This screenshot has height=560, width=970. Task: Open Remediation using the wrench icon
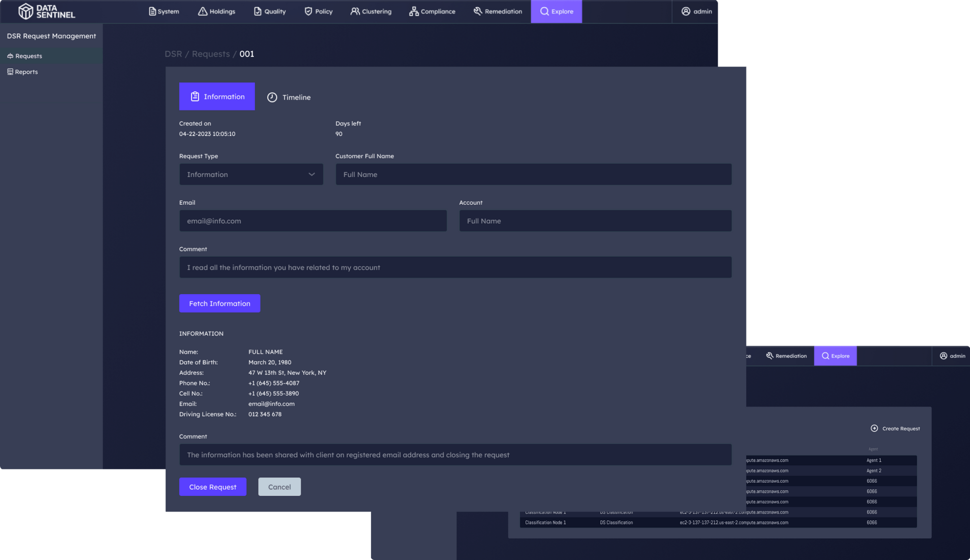click(x=477, y=11)
